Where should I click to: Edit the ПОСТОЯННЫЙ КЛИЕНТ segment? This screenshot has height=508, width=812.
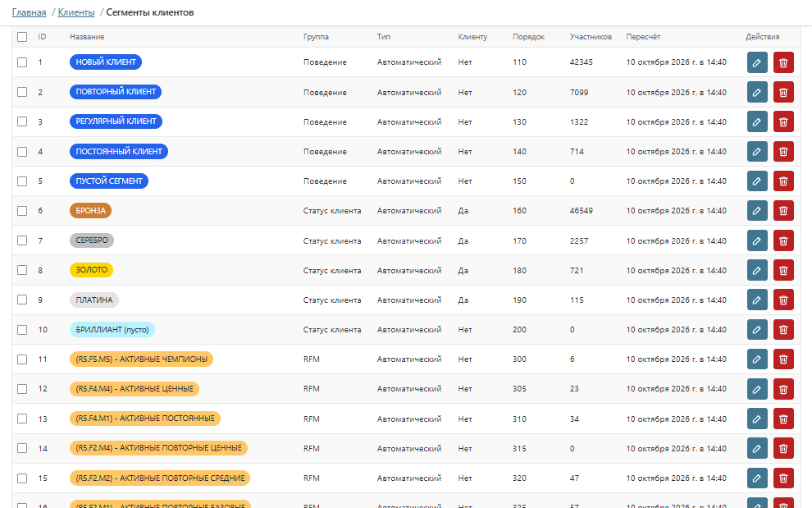tap(757, 151)
